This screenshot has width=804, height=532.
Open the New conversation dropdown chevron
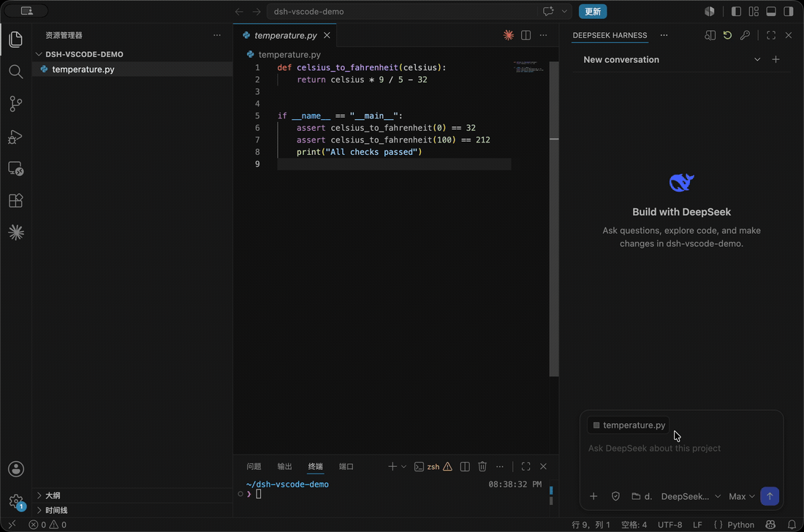tap(756, 59)
